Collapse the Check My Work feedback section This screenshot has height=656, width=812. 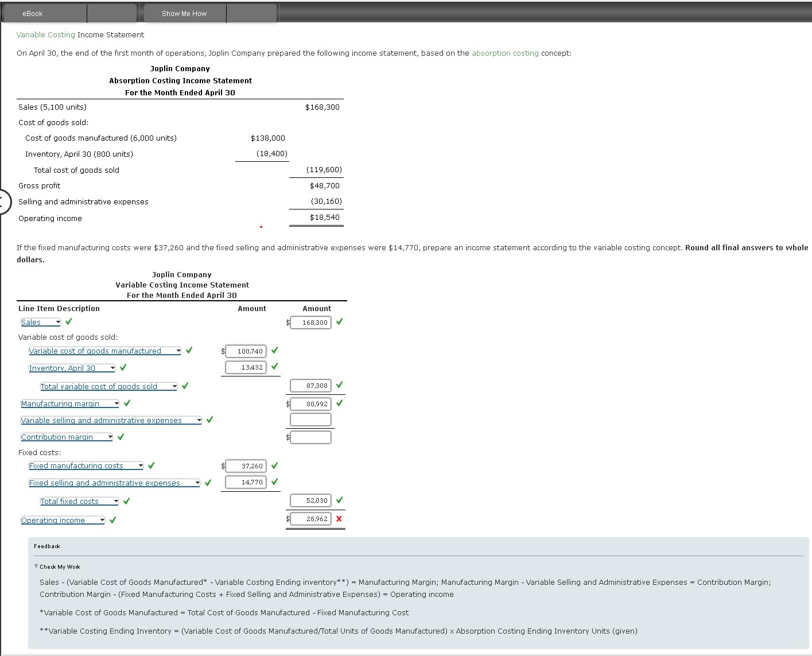click(x=36, y=566)
